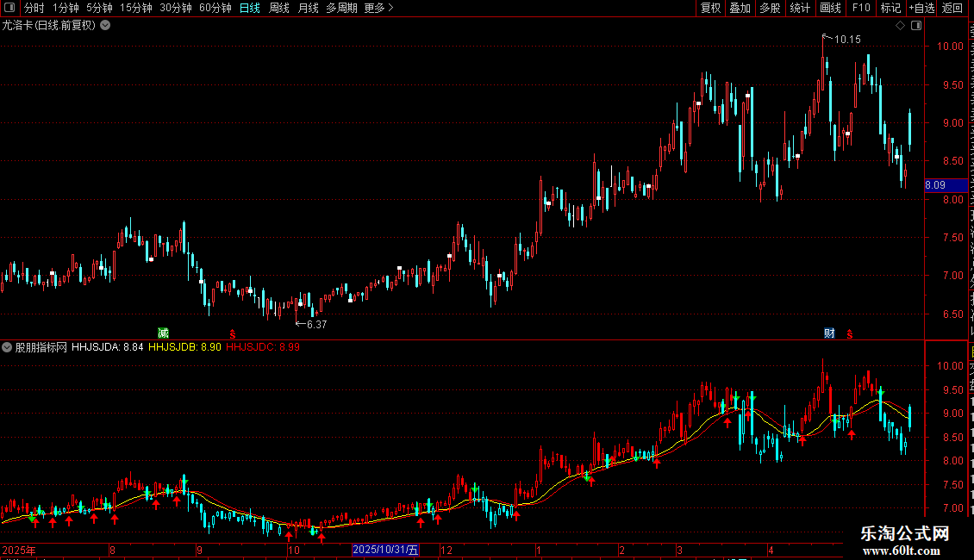The image size is (974, 560).
Task: Click the 尤洛卡(日线.前复权) chart title
Action: click(x=49, y=26)
